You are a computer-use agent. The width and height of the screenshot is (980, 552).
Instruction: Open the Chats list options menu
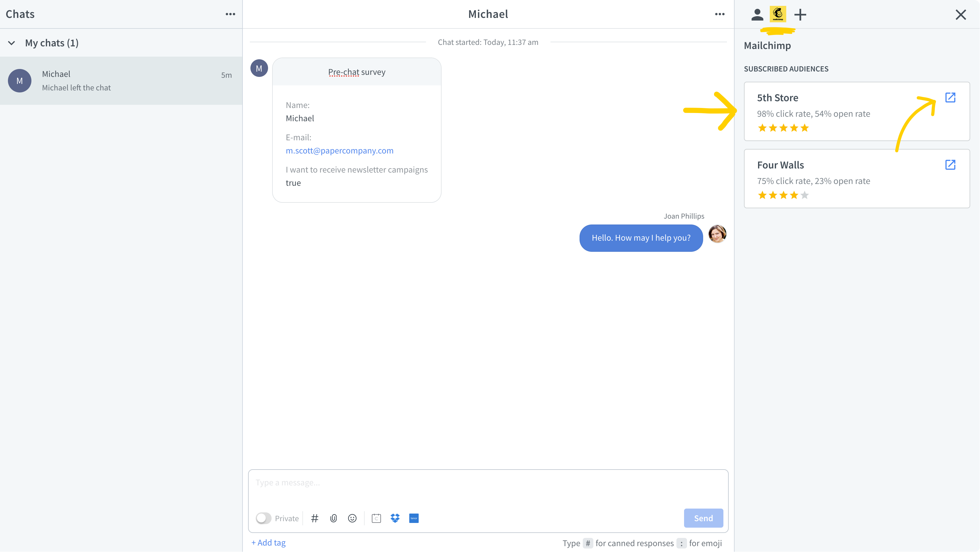(230, 14)
